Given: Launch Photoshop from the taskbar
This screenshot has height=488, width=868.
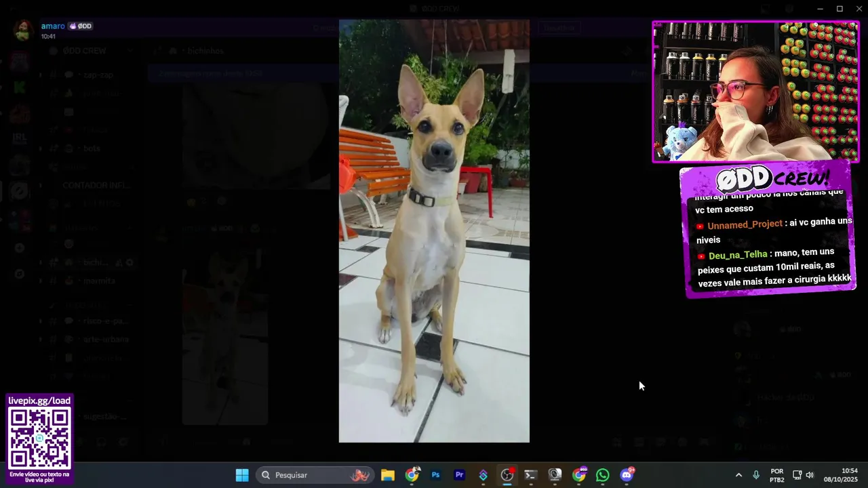Looking at the screenshot, I should pyautogui.click(x=436, y=475).
